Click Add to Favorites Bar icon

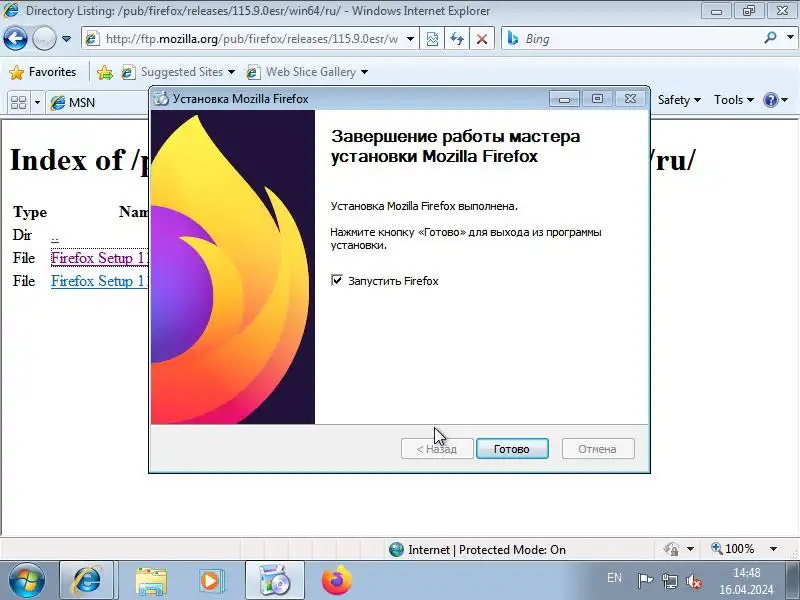(x=105, y=72)
